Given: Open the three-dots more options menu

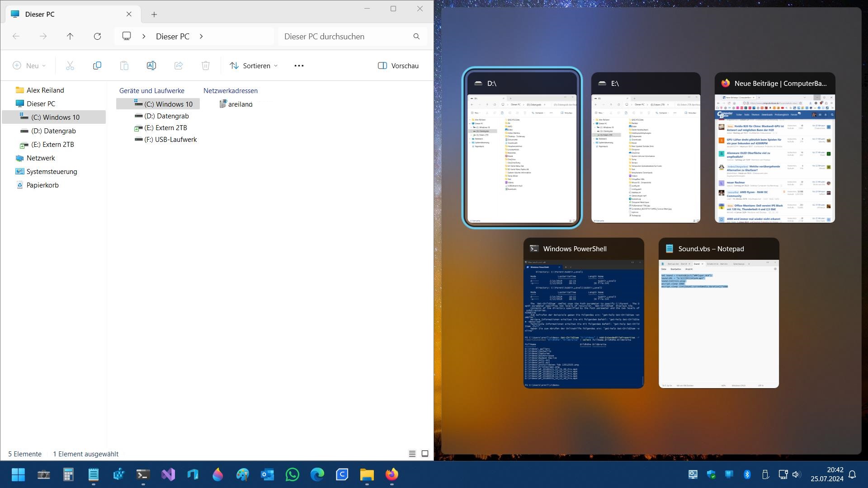Looking at the screenshot, I should [299, 66].
